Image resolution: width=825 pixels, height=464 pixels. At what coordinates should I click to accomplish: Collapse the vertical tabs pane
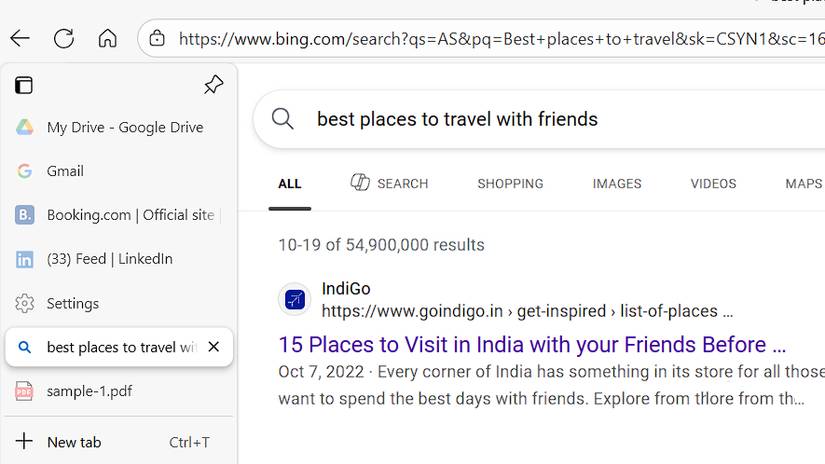coord(24,85)
